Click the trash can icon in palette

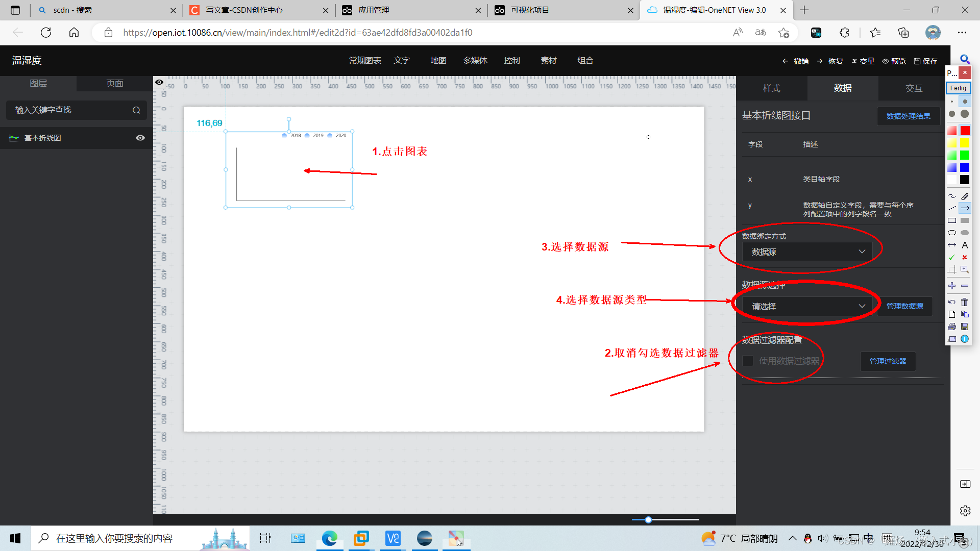[964, 302]
